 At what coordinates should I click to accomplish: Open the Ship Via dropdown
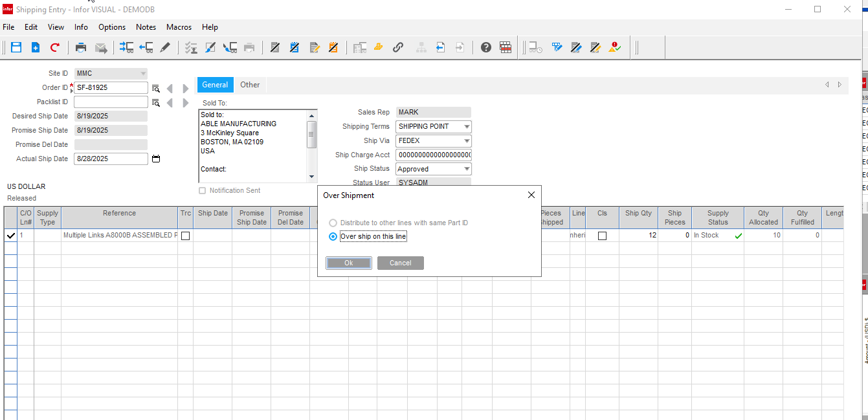click(x=467, y=141)
